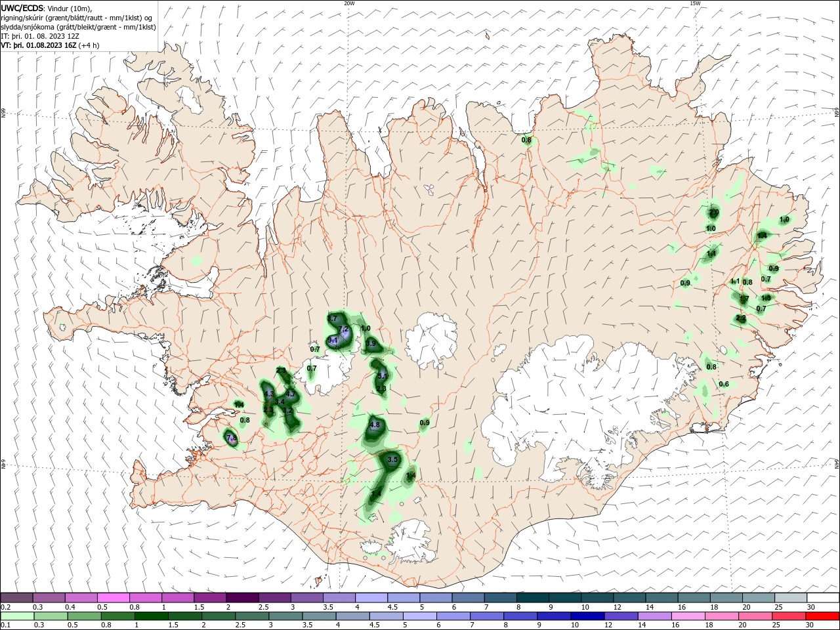Click the 3.4 value in the southwest rain cluster
Screen dimensions: 840x630
tap(279, 402)
